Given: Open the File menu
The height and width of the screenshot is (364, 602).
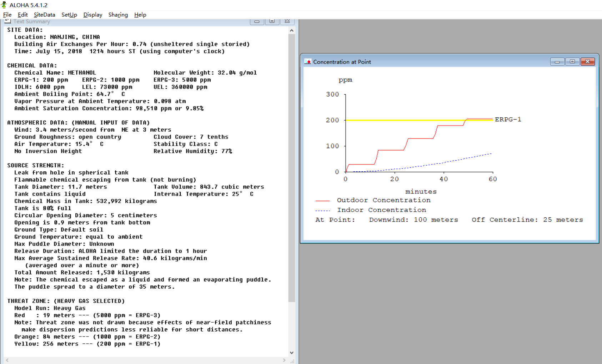Looking at the screenshot, I should pyautogui.click(x=7, y=15).
